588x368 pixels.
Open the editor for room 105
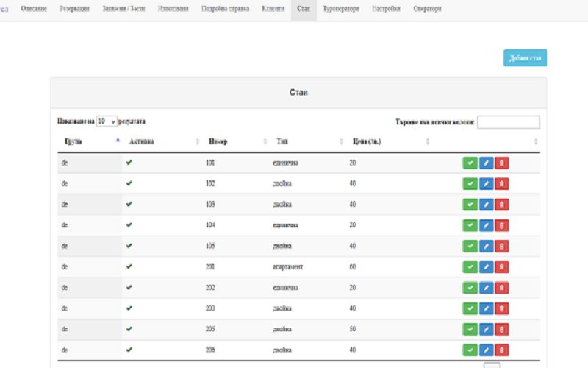[x=486, y=246]
